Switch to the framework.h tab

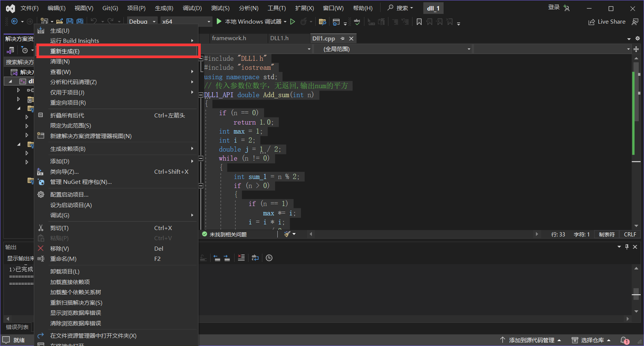(x=229, y=38)
